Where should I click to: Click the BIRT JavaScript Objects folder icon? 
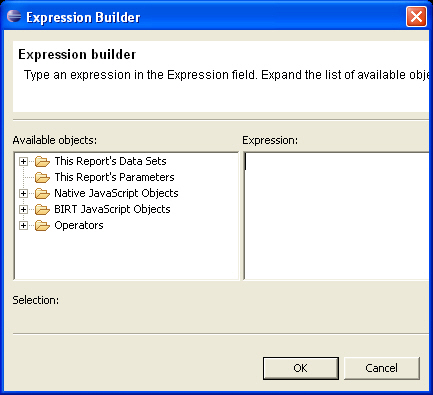point(42,209)
